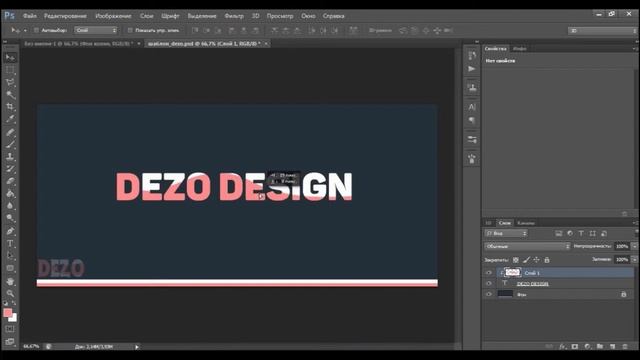Add layer style with fx button
The height and width of the screenshot is (360, 640).
(x=562, y=347)
